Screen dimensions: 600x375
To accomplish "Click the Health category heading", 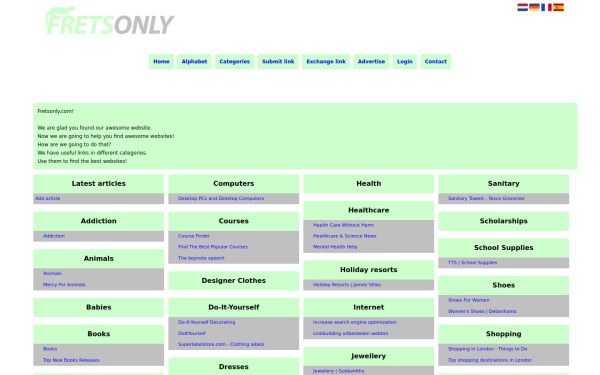I will coord(369,184).
